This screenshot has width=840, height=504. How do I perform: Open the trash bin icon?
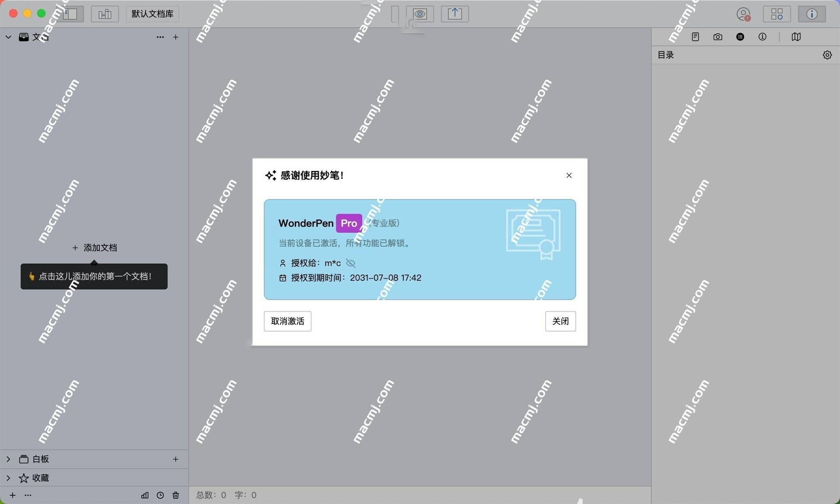coord(175,495)
